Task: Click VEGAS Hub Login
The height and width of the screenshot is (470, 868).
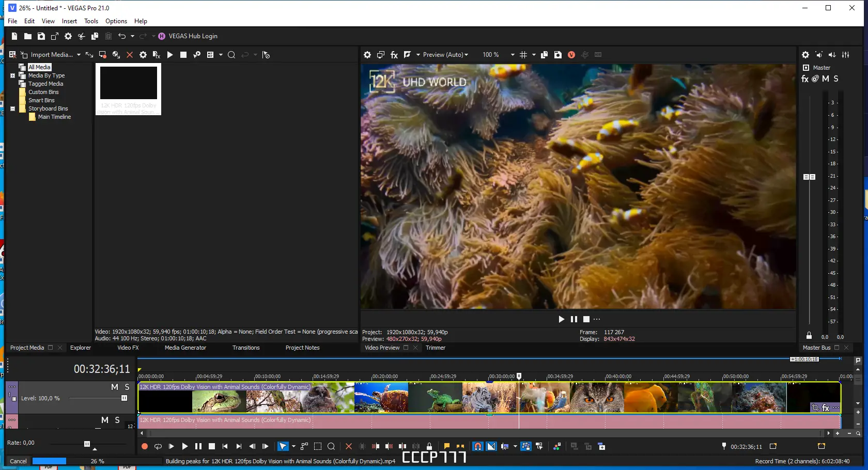Action: (x=193, y=36)
